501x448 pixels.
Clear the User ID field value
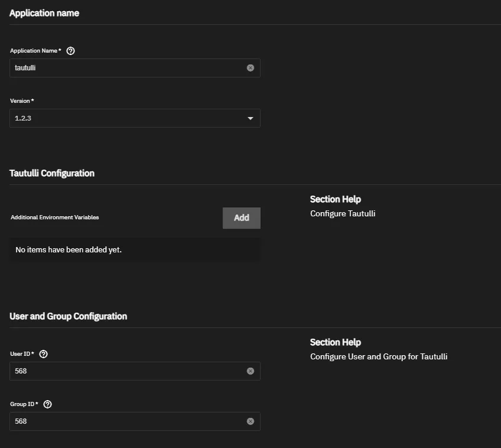250,371
